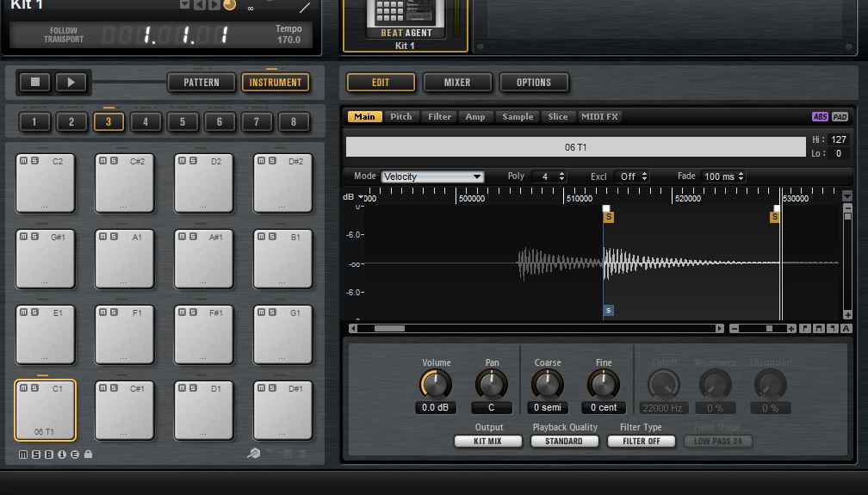The height and width of the screenshot is (495, 868).
Task: Mute the D2 pad
Action: coord(182,161)
